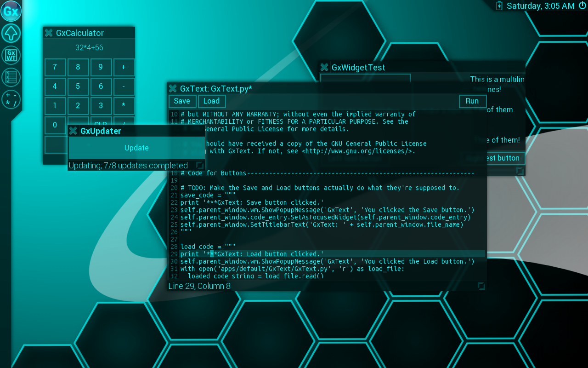Click the 'Updating; 7/8 updates completed' status

pyautogui.click(x=128, y=166)
